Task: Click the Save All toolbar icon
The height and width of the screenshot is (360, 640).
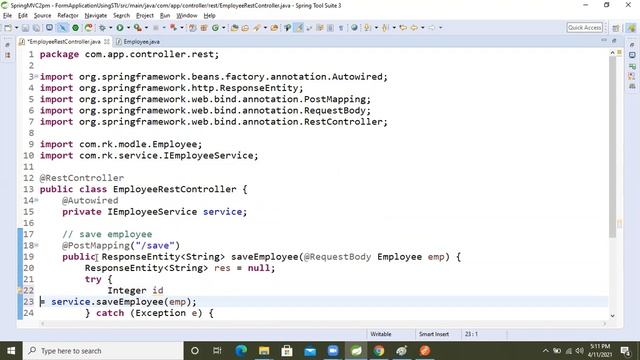Action: [x=36, y=28]
